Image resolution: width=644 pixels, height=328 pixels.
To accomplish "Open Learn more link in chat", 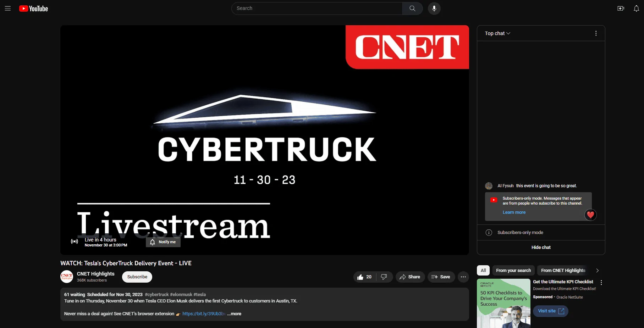I will 514,212.
